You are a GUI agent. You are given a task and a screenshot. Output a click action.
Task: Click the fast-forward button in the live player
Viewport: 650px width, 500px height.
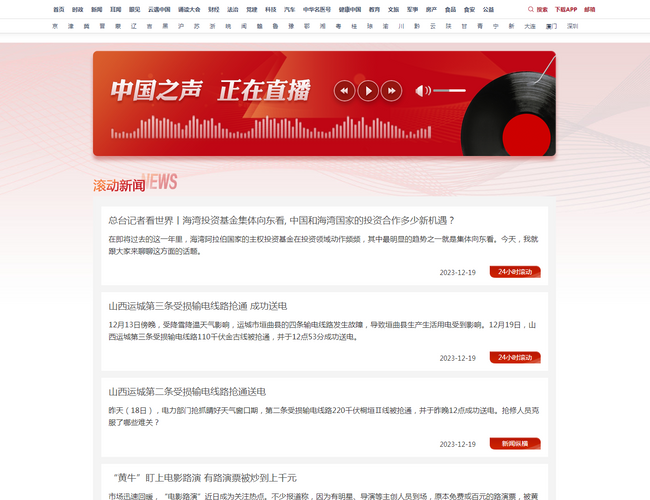pos(391,91)
